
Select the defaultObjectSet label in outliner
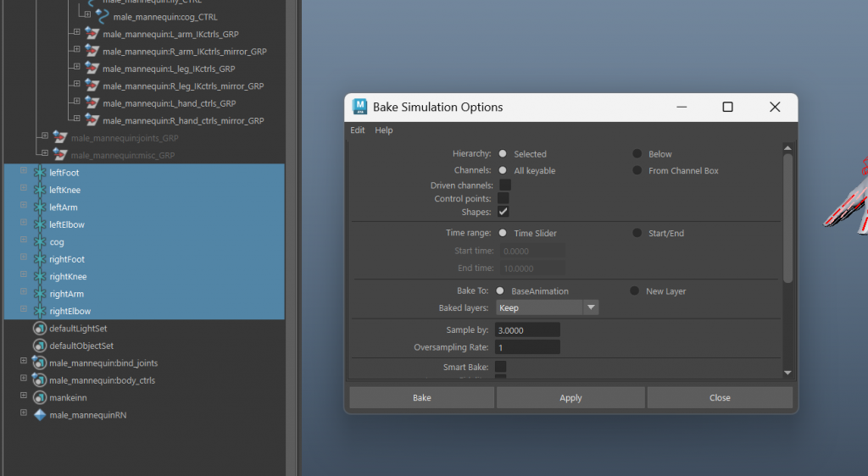coord(81,346)
